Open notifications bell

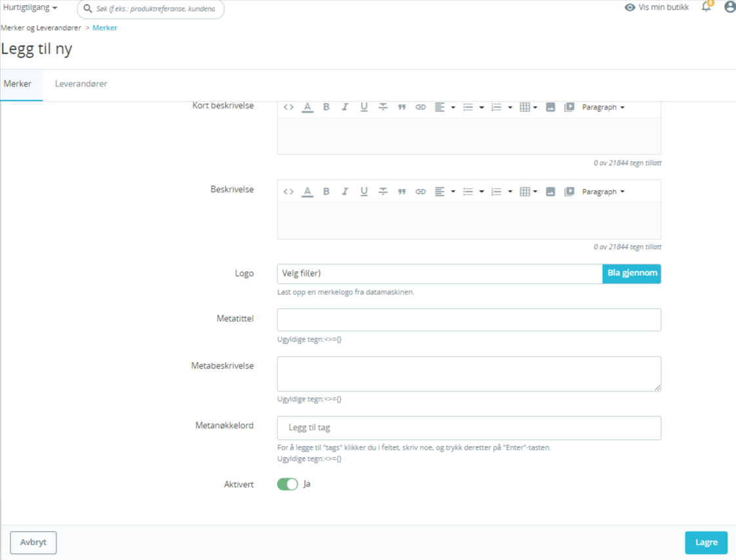coord(706,7)
